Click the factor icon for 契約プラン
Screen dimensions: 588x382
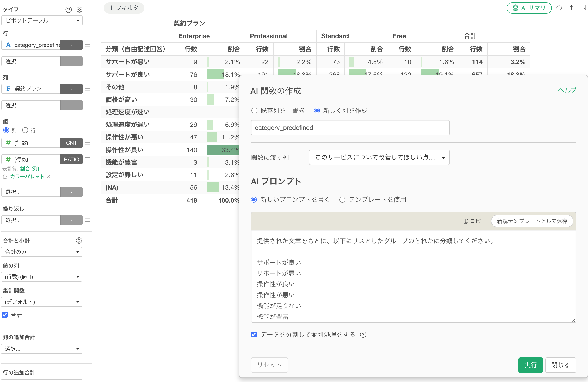coord(8,88)
